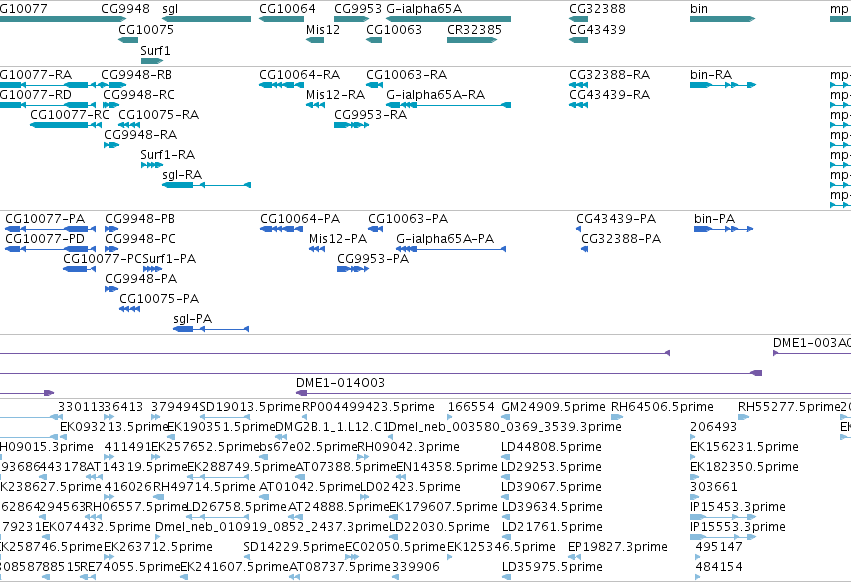The height and width of the screenshot is (582, 851).
Task: Select the CG10075-RA transcript label
Action: 158,115
